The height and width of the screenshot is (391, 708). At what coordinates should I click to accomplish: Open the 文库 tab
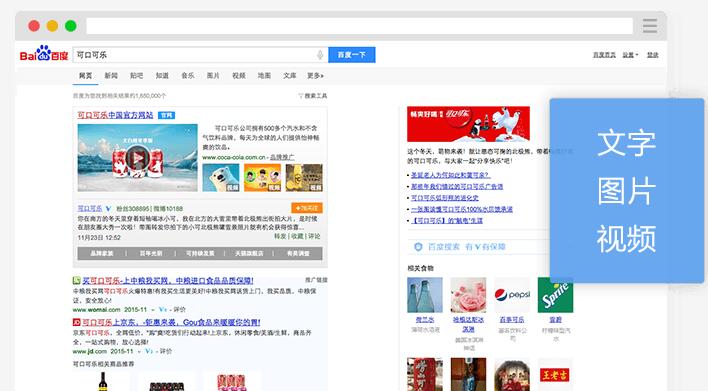click(x=290, y=76)
